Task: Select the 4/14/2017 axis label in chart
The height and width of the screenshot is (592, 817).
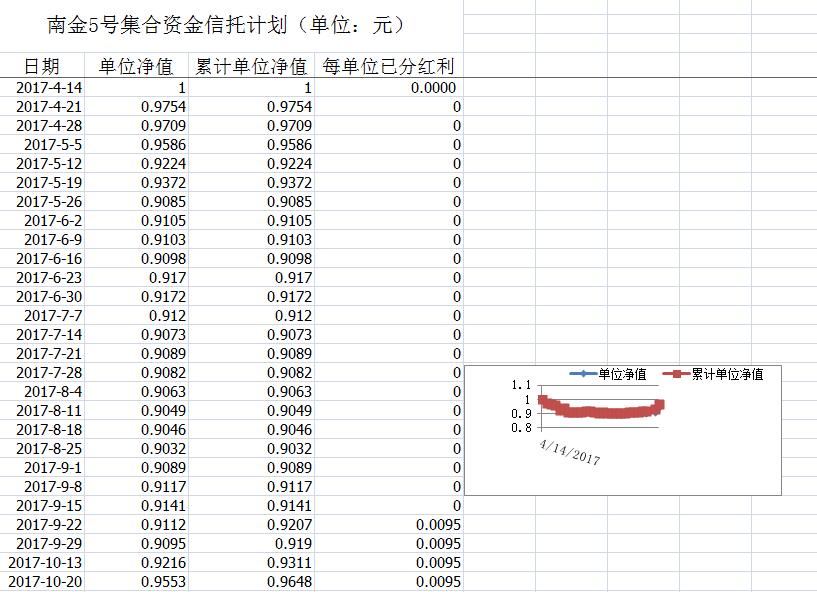Action: [569, 451]
